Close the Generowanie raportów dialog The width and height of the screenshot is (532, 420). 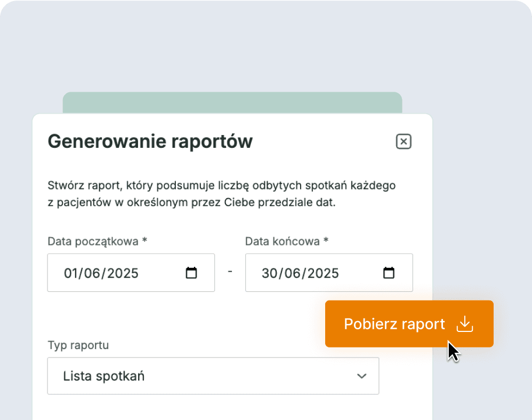[x=404, y=141]
